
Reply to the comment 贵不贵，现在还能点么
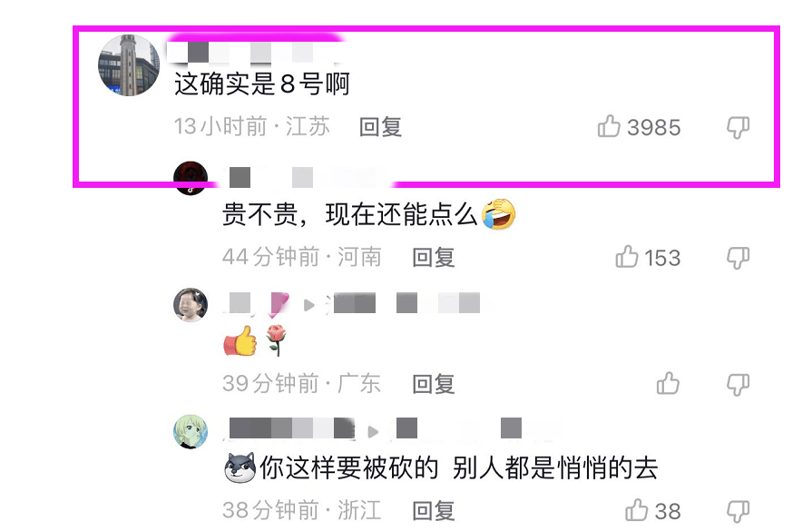pos(434,257)
